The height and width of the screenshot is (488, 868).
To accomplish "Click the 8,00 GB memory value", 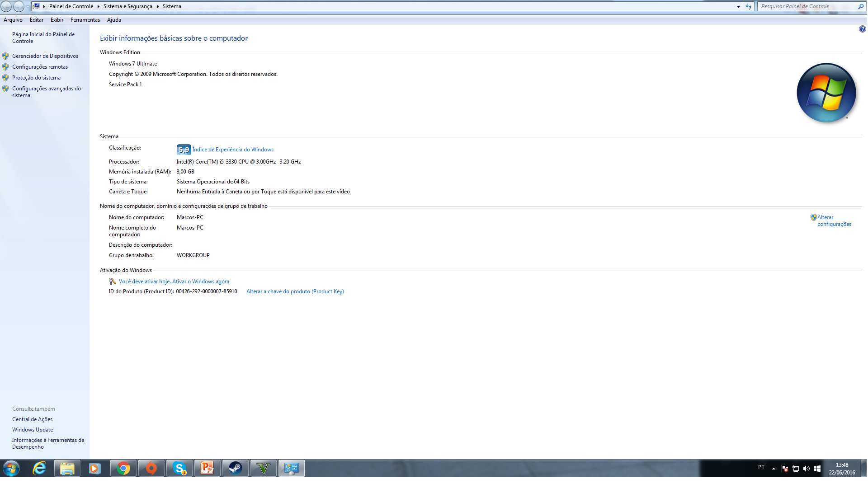I will click(185, 172).
